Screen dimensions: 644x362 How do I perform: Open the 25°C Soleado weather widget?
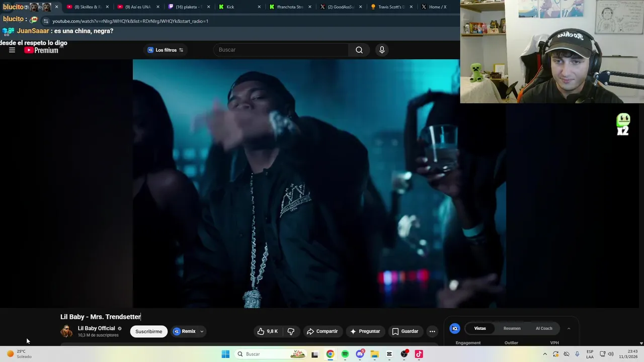pyautogui.click(x=19, y=354)
